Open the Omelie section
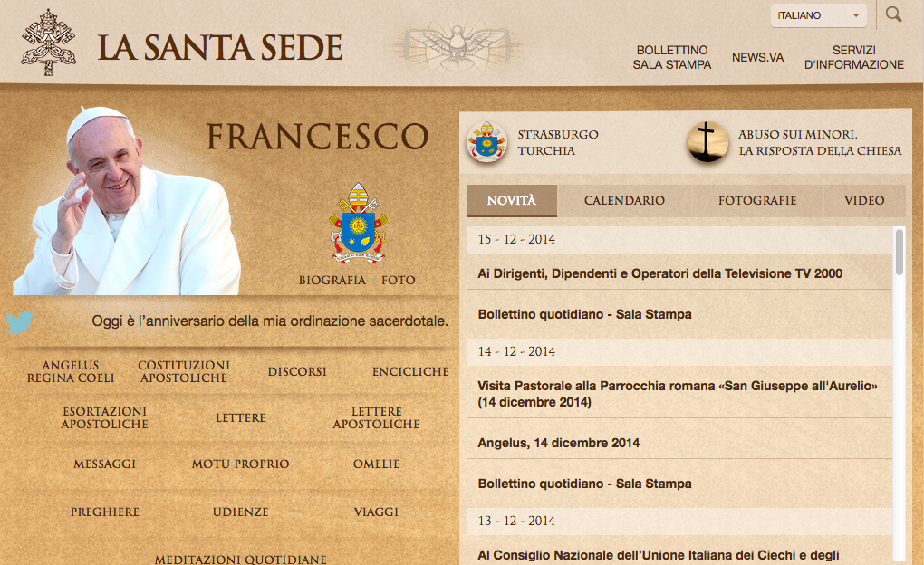This screenshot has width=924, height=565. (377, 464)
